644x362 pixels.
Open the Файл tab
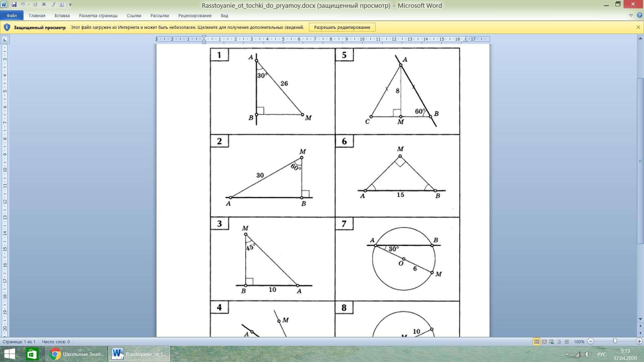click(11, 15)
